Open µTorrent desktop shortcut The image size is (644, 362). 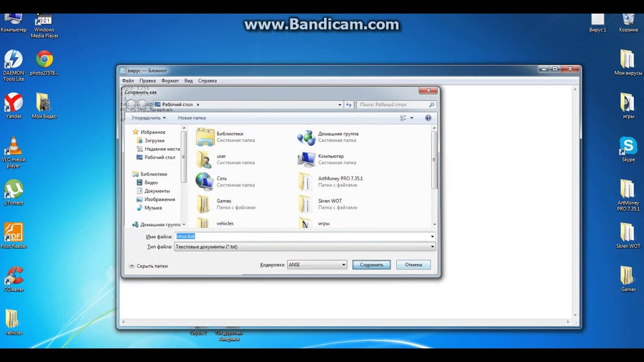[x=14, y=193]
